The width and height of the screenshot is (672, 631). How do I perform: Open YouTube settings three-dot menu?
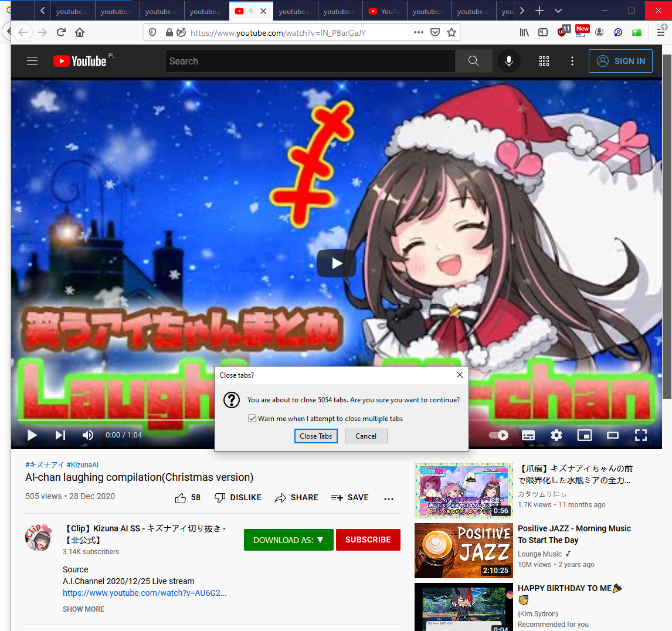[572, 61]
